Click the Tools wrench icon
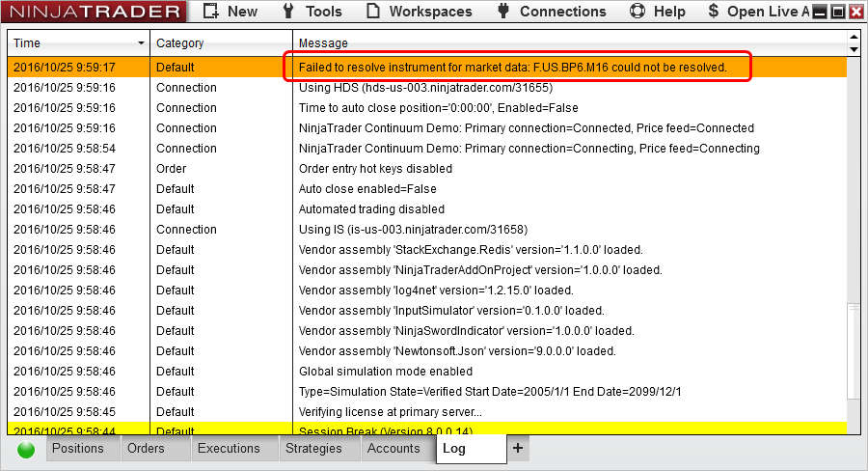This screenshot has height=471, width=868. [287, 11]
